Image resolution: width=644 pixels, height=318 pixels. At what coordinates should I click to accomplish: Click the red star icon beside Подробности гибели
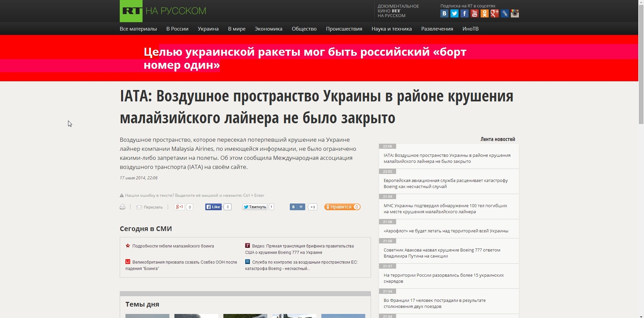click(128, 246)
